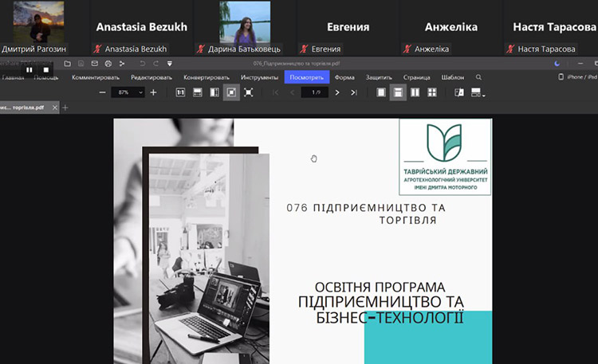Set actual size 1:1 view

point(180,92)
